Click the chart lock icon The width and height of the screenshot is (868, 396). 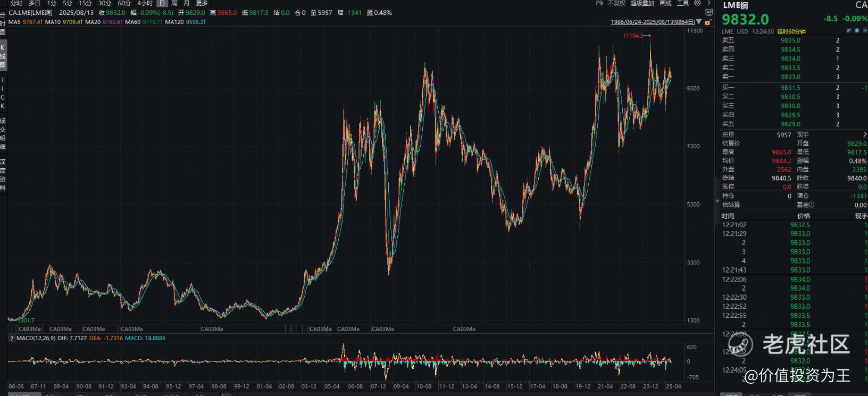point(707,22)
